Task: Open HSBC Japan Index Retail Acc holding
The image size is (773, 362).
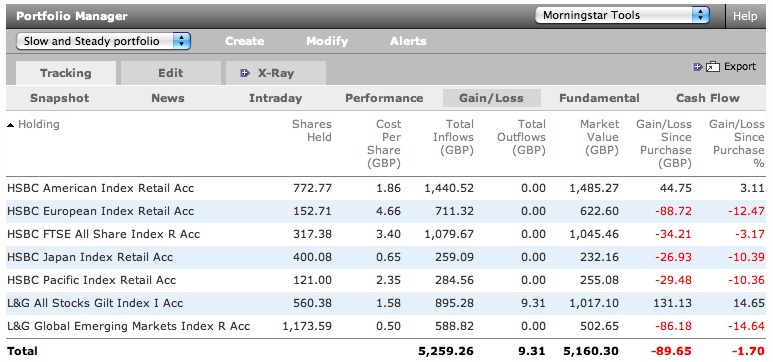Action: click(90, 257)
